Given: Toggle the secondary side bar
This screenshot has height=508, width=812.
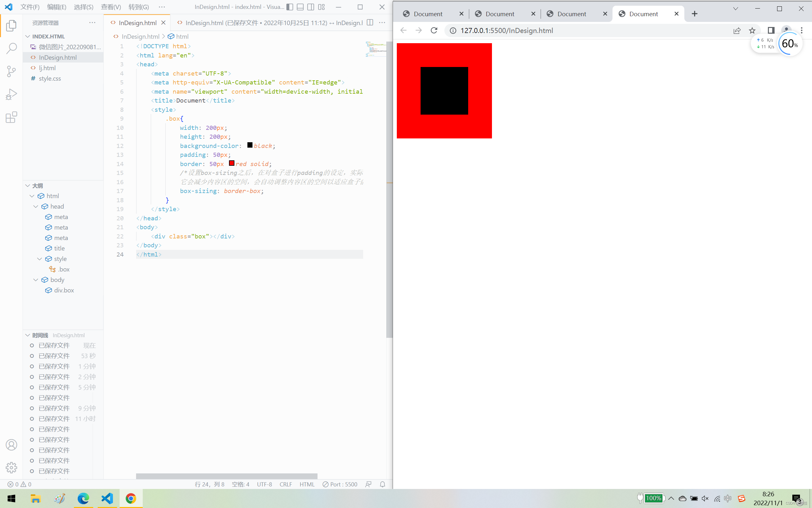Looking at the screenshot, I should (x=311, y=7).
